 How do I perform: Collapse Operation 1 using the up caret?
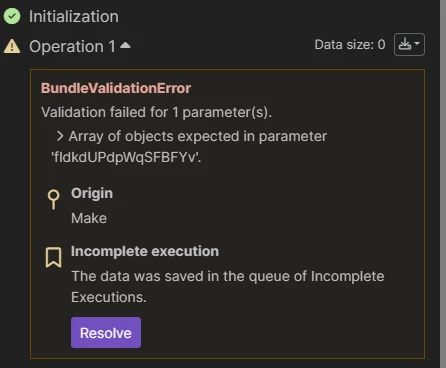[125, 45]
